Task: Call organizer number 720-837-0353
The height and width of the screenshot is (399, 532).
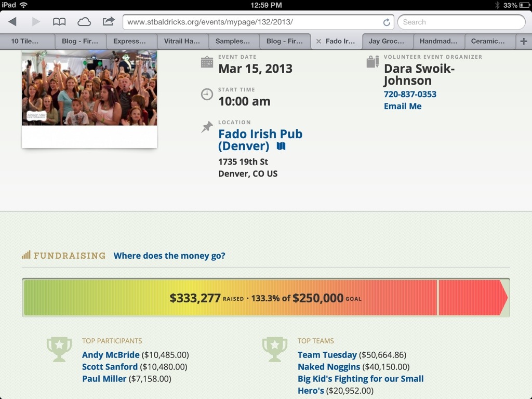Action: pyautogui.click(x=410, y=94)
